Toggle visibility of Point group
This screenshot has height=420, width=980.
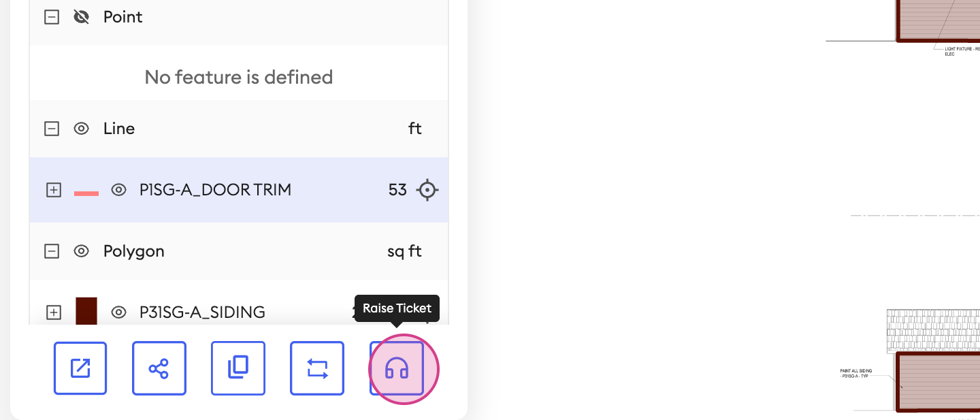click(82, 17)
